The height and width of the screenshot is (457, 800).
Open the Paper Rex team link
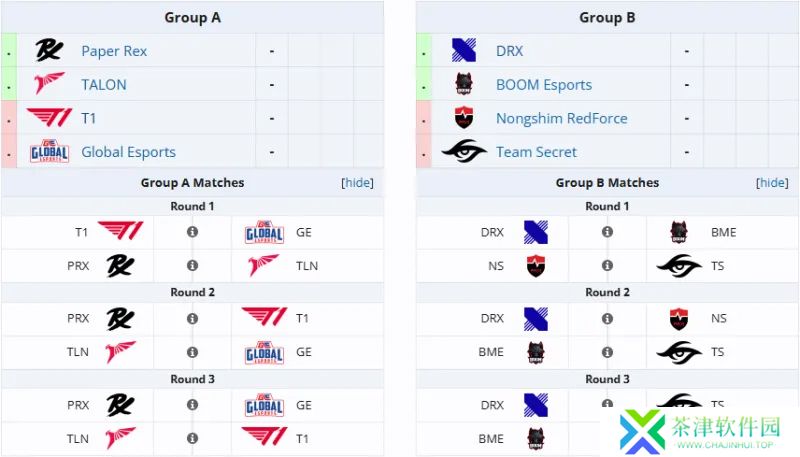pos(114,51)
